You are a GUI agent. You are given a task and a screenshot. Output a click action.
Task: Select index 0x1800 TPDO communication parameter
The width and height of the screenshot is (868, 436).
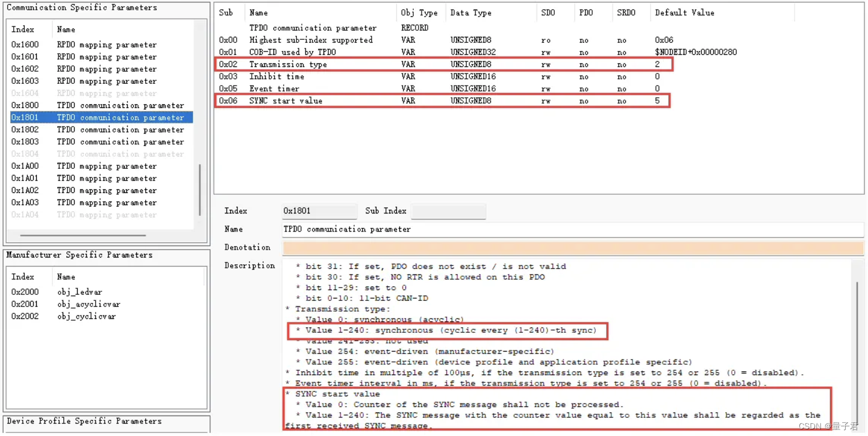coord(101,105)
